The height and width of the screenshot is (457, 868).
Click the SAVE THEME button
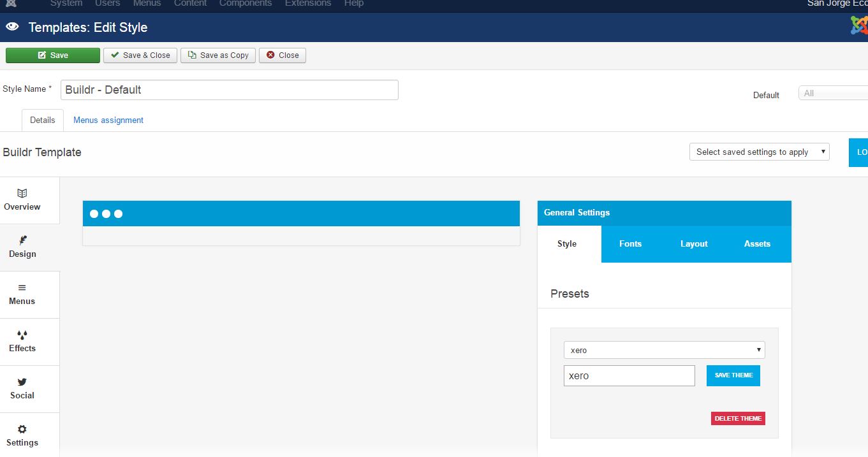[733, 375]
